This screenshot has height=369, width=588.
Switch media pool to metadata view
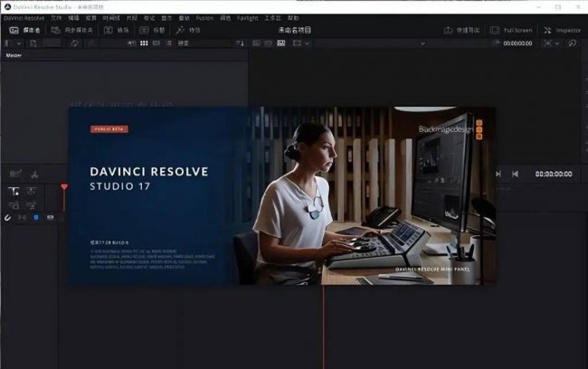pos(132,43)
